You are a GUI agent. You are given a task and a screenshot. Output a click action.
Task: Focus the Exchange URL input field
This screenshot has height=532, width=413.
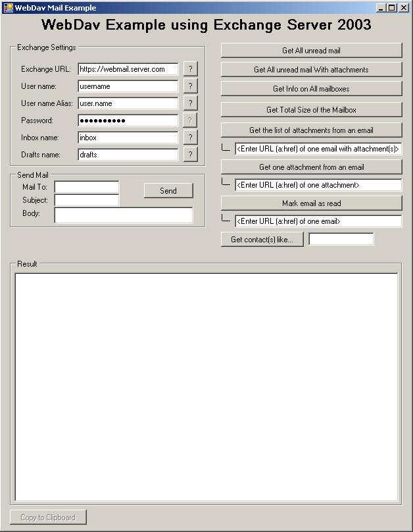(x=128, y=69)
